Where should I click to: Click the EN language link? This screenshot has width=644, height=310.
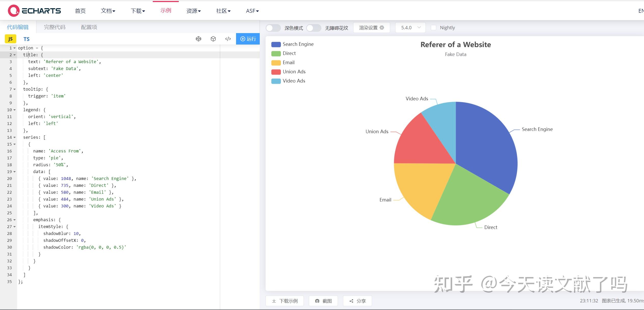641,10
